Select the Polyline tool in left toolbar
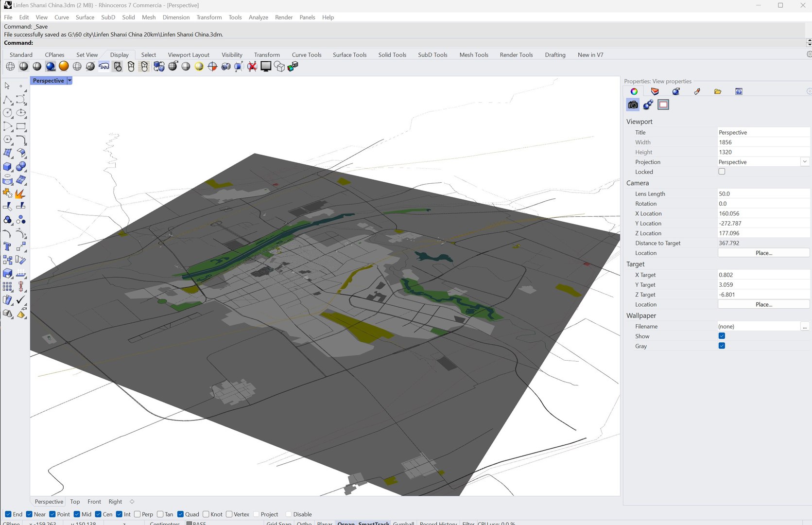This screenshot has height=525, width=812. coord(8,100)
